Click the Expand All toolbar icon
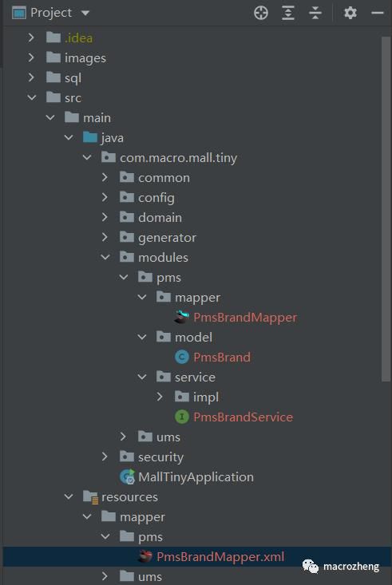The image size is (392, 585). 288,13
